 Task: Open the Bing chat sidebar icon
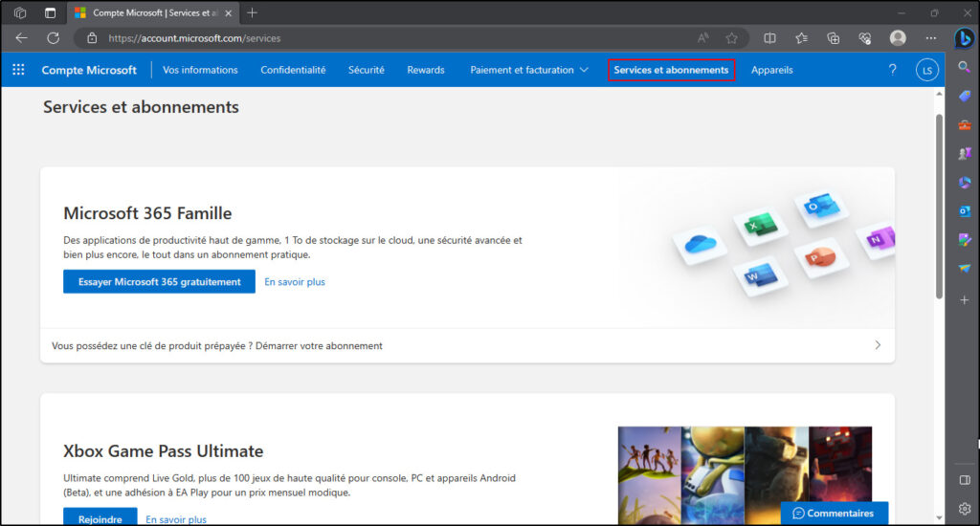pos(965,38)
